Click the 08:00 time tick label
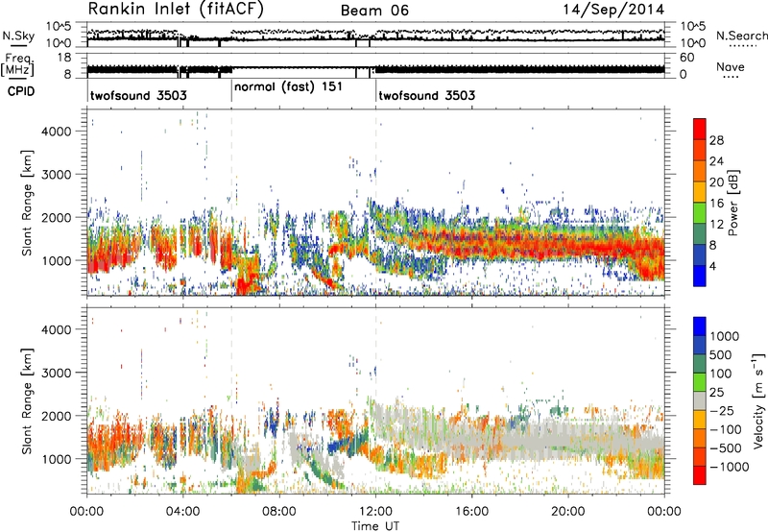The image size is (768, 532). point(279,511)
